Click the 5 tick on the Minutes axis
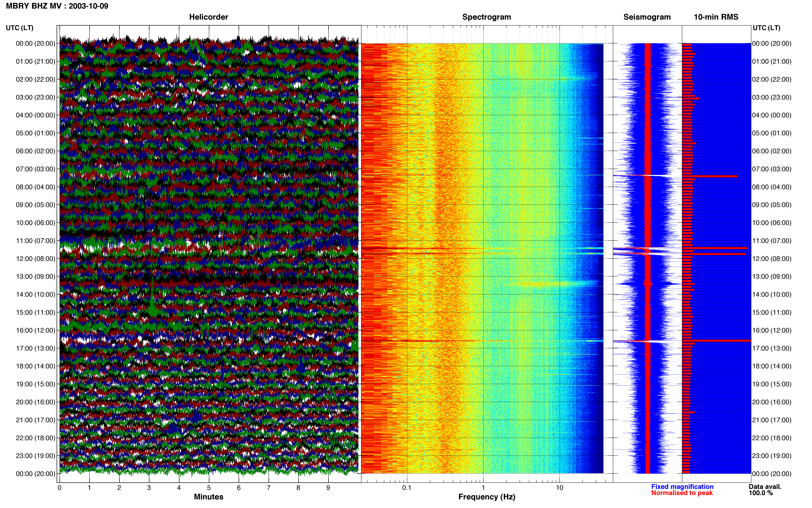The height and width of the screenshot is (508, 812). [209, 487]
